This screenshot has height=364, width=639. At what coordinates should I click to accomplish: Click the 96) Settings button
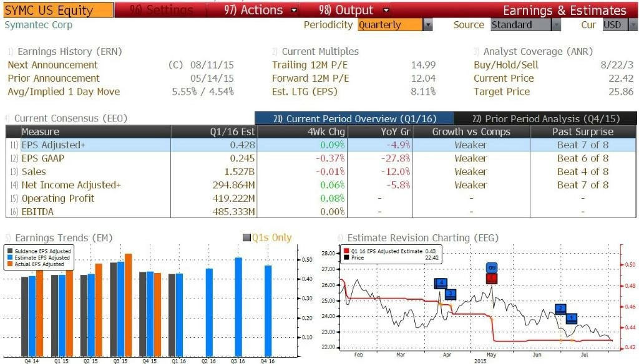161,10
